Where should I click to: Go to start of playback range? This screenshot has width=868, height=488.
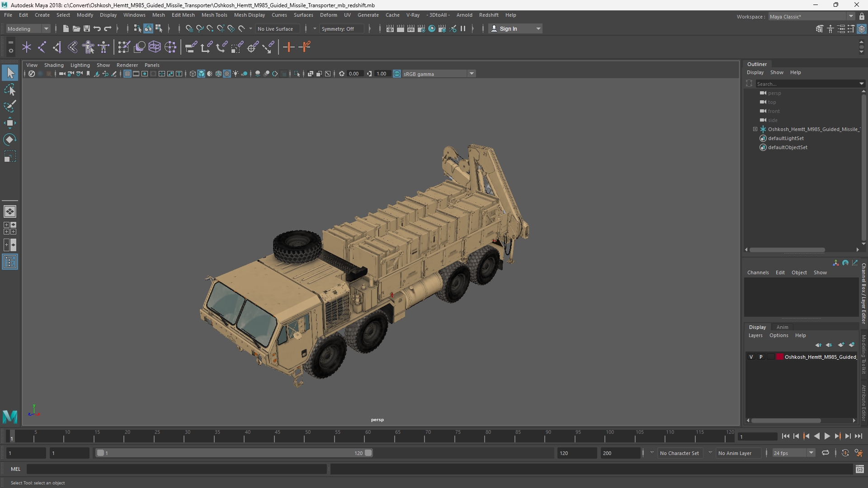785,436
